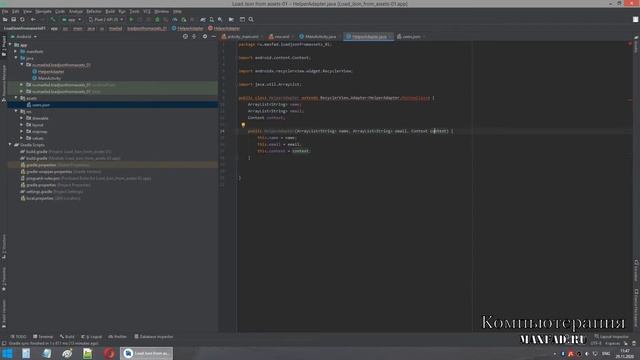Expand the mipmap folder
This screenshot has width=640, height=360.
pos(22,131)
